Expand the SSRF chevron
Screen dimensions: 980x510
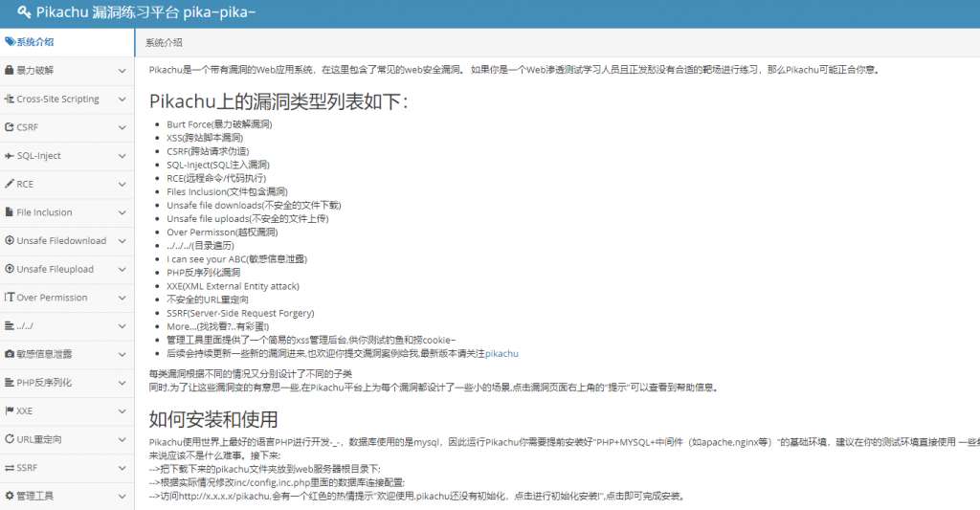[x=122, y=468]
